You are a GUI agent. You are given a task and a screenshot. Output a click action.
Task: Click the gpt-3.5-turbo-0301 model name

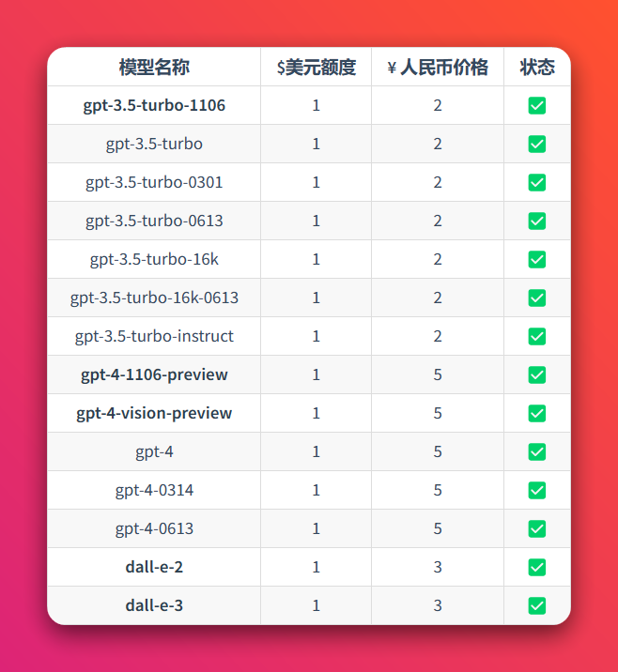click(154, 183)
